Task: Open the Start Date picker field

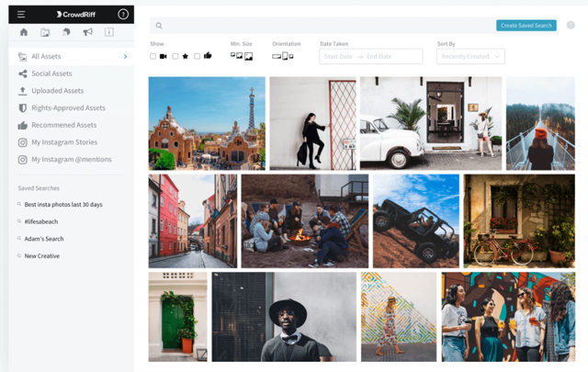Action: (x=339, y=57)
